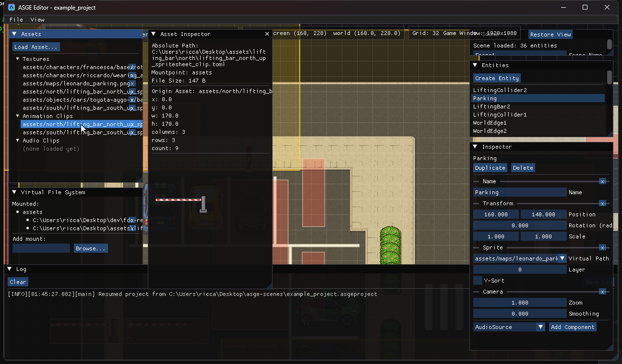Click the Add mount input field

click(41, 248)
